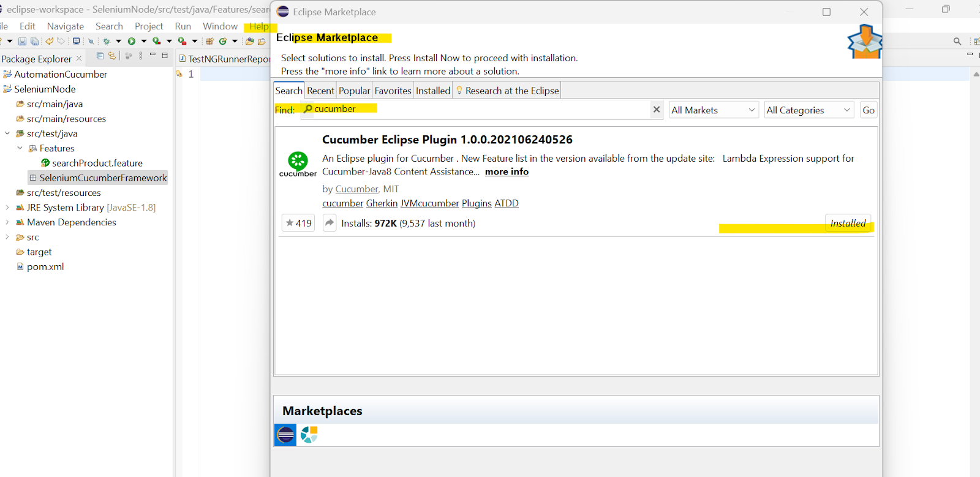Click the Cucumber plugin logo
The width and height of the screenshot is (980, 477).
pyautogui.click(x=298, y=164)
